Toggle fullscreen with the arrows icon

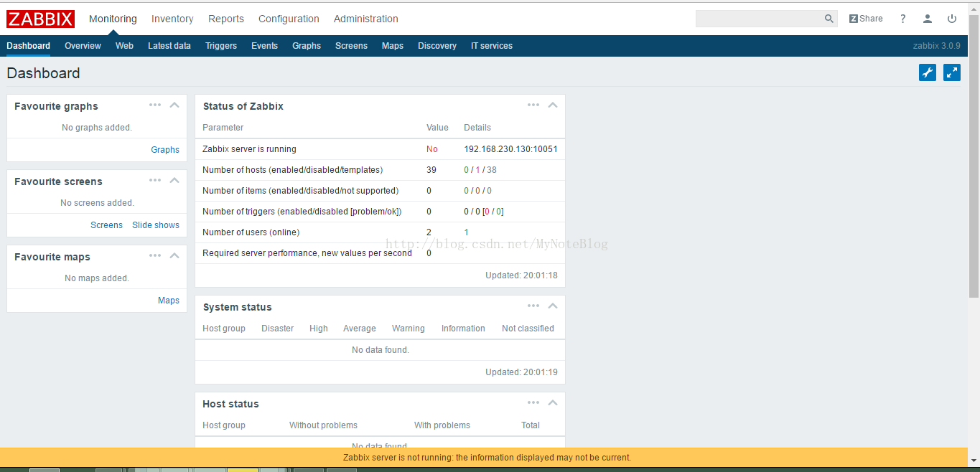[952, 72]
